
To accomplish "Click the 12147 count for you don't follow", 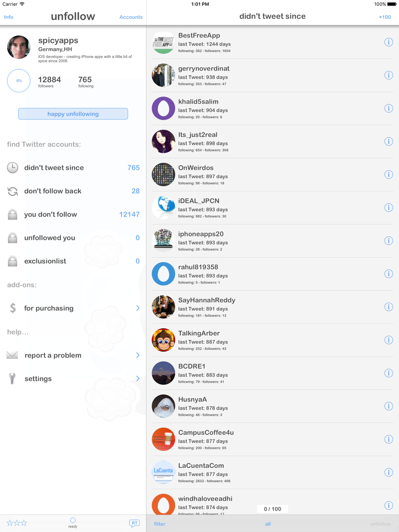I will pyautogui.click(x=129, y=215).
